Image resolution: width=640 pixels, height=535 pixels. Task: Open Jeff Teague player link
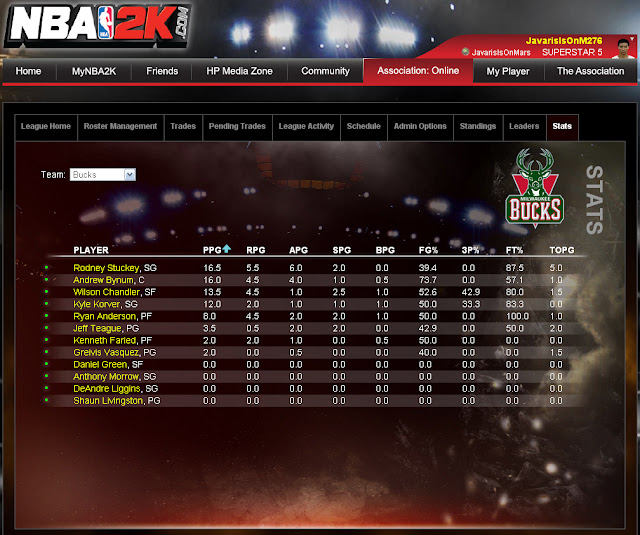(x=98, y=329)
